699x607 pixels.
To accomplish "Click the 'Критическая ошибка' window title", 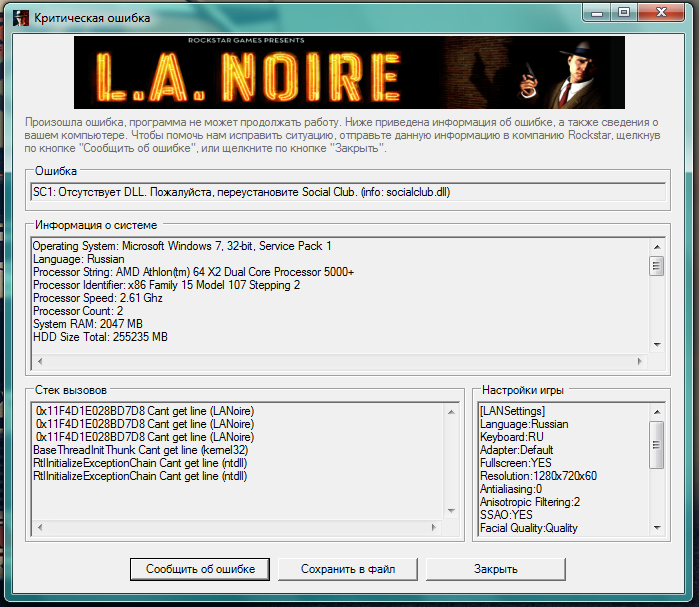I will click(92, 18).
